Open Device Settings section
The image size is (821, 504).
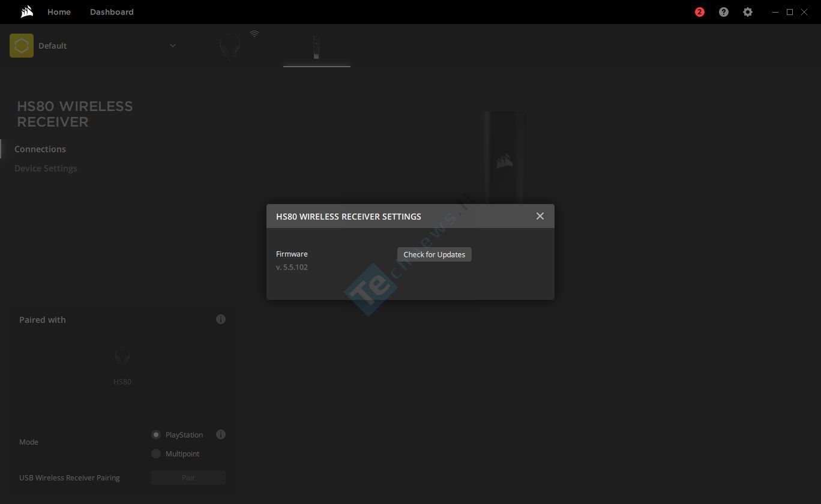46,168
